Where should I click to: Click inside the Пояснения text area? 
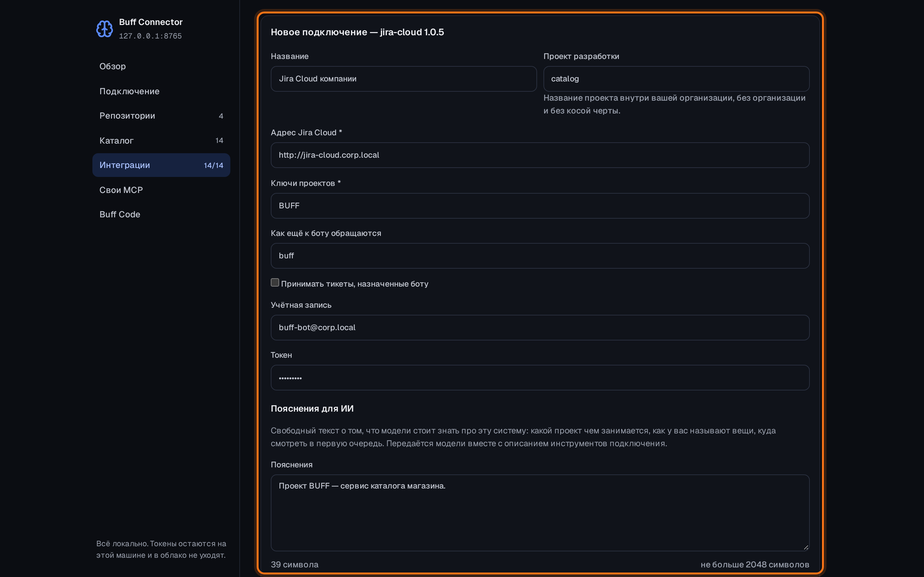[x=540, y=513]
